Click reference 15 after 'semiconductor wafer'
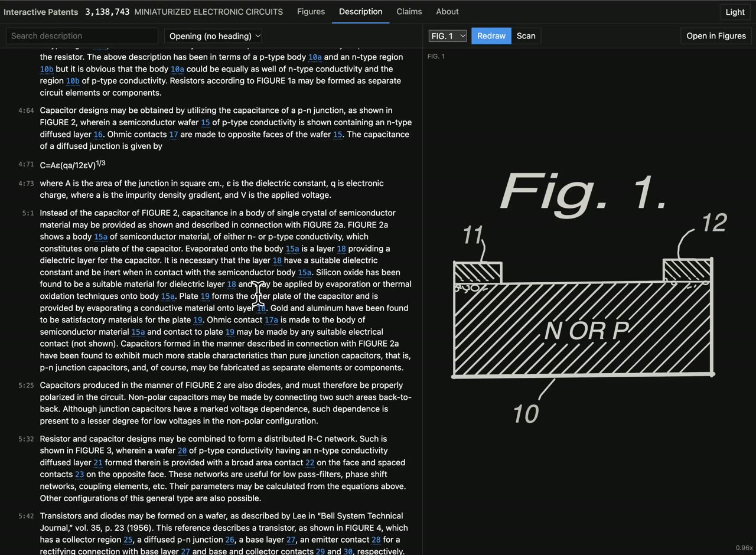This screenshot has width=756, height=555. coord(206,123)
